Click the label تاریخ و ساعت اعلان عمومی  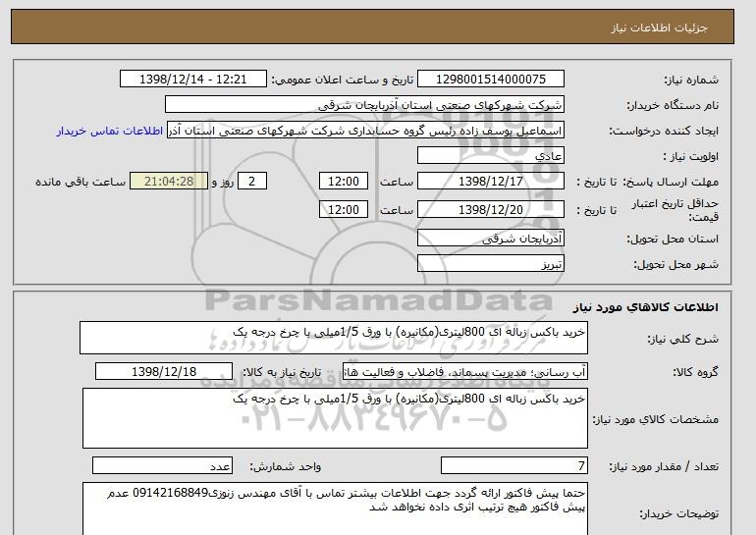click(x=343, y=80)
